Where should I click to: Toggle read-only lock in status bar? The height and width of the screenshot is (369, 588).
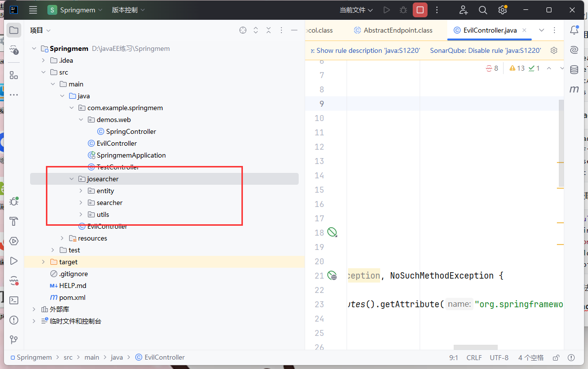[556, 357]
